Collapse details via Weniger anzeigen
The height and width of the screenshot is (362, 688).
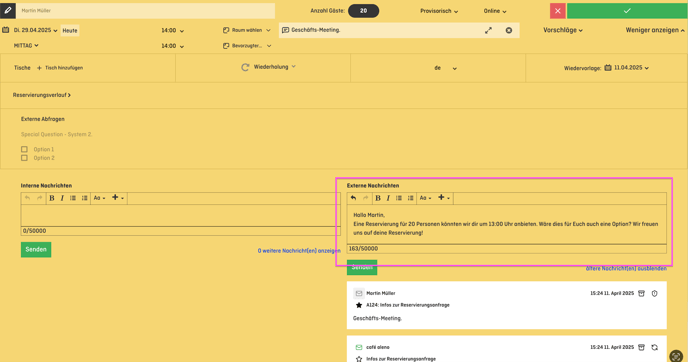tap(655, 30)
